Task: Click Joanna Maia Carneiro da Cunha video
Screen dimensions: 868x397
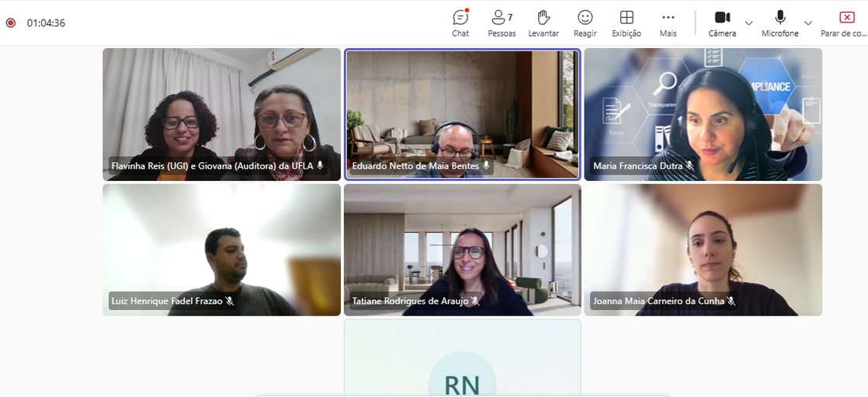Action: [x=703, y=249]
